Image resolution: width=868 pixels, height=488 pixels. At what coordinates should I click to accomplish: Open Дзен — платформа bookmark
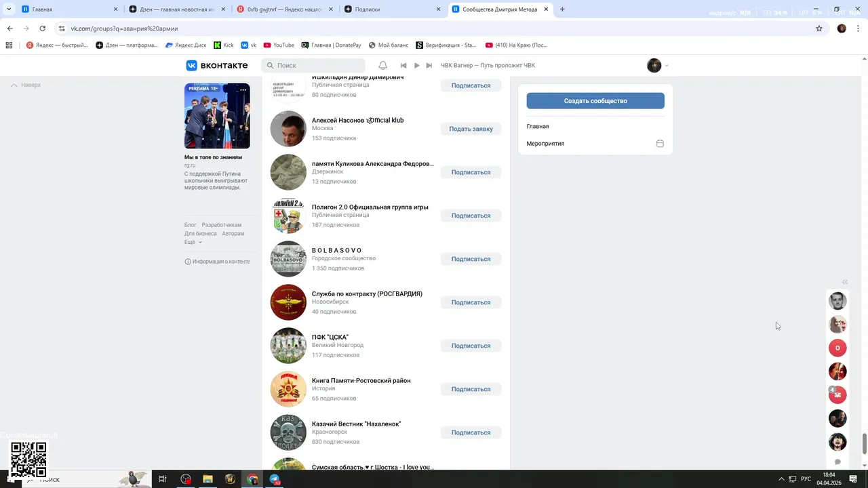point(127,45)
